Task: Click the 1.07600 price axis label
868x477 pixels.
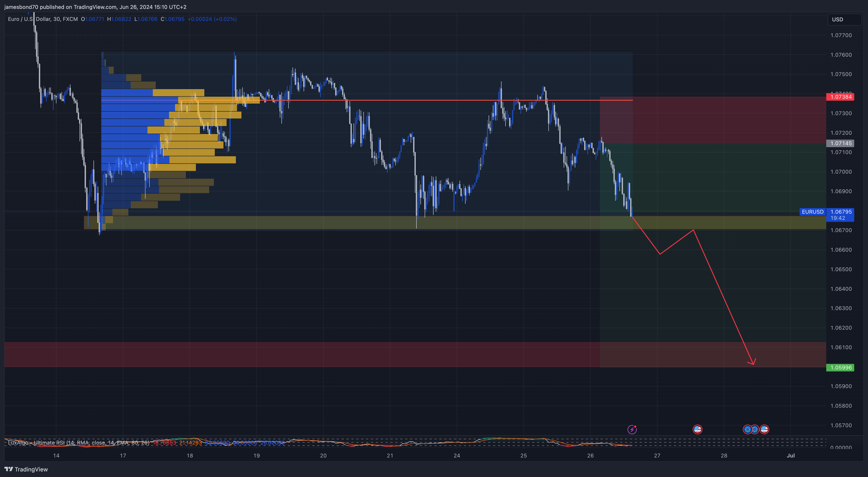Action: click(x=841, y=55)
